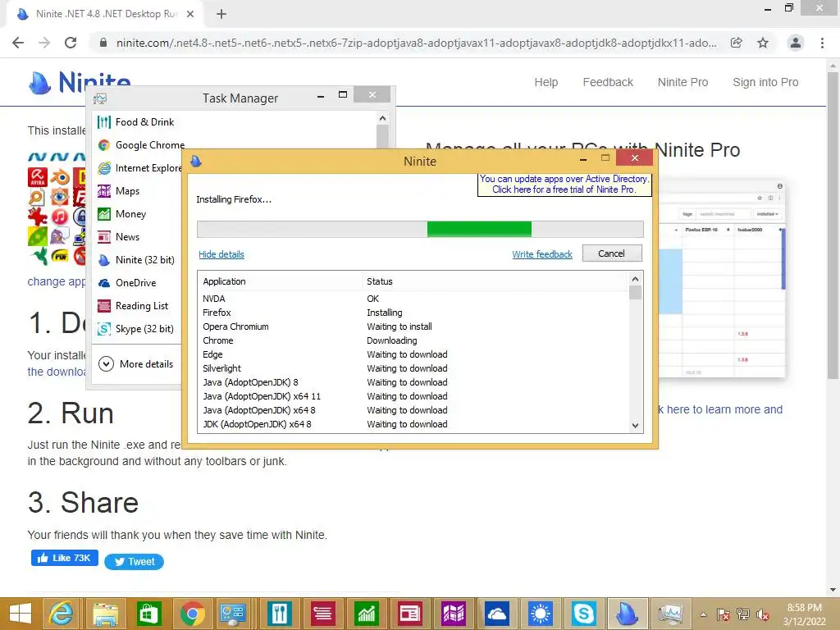Click the Ninite flame taskbar icon
The width and height of the screenshot is (840, 630).
[x=627, y=614]
